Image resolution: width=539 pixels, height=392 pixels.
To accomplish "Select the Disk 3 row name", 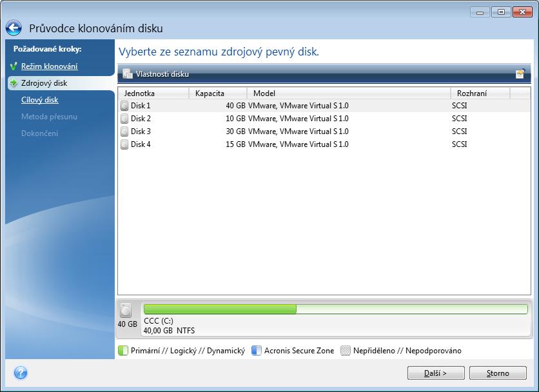I will point(141,132).
